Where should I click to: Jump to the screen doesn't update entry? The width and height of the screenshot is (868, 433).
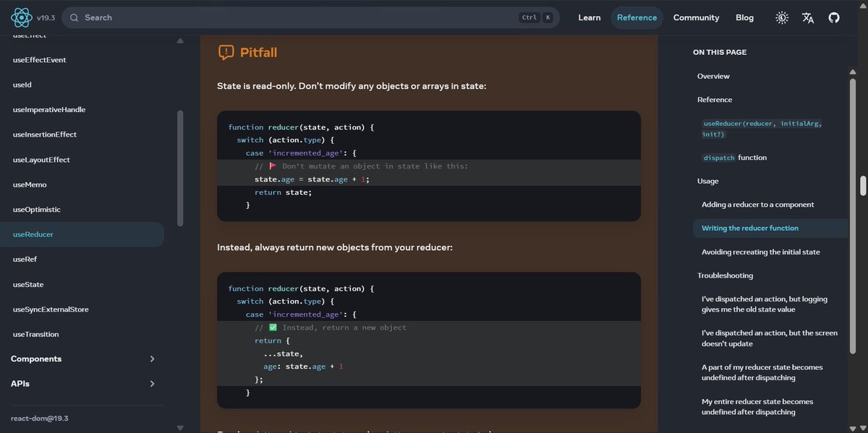[770, 338]
